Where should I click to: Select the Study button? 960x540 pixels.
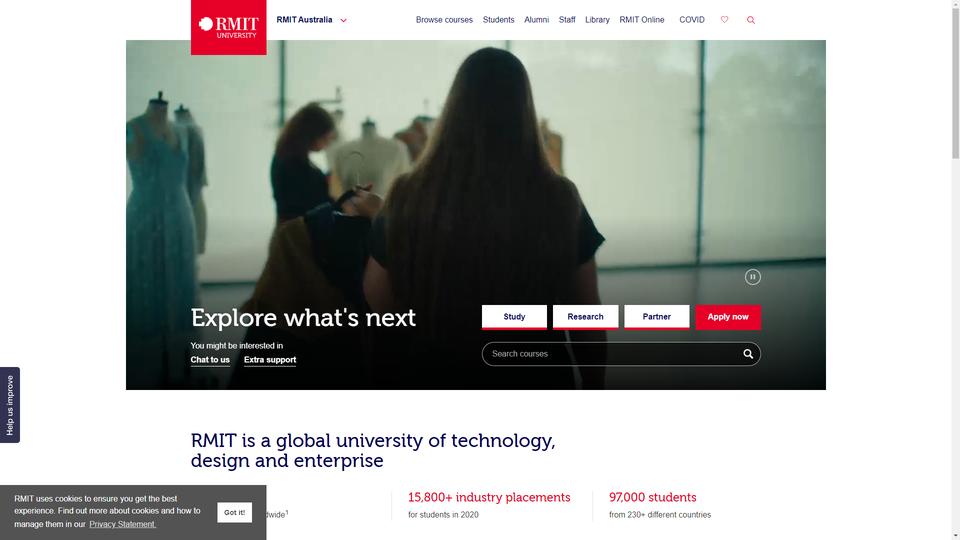pos(514,317)
